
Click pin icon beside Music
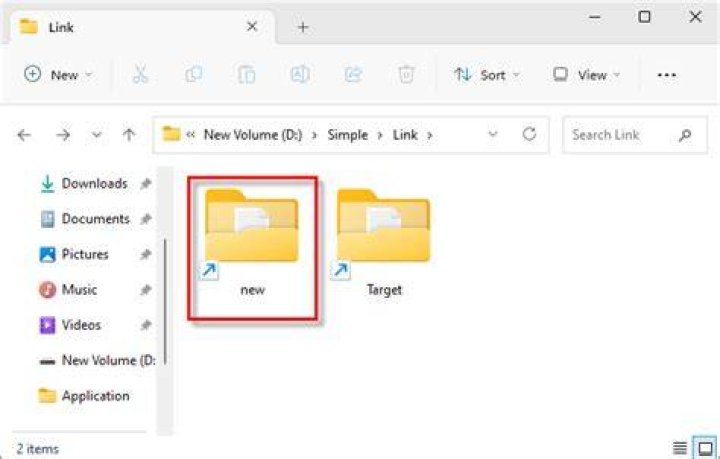tap(146, 290)
